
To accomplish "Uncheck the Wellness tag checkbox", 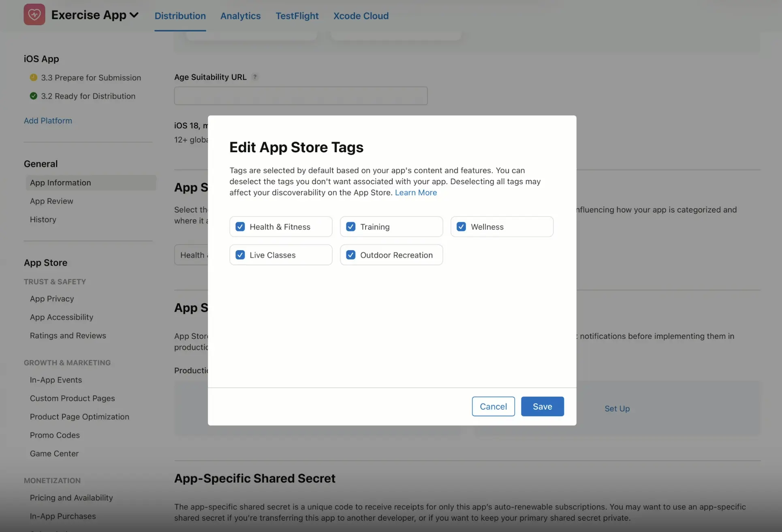I will (461, 227).
